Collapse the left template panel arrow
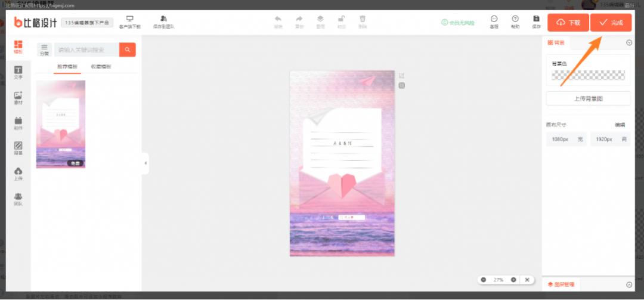Viewport: 644px width, 300px height. [x=145, y=163]
